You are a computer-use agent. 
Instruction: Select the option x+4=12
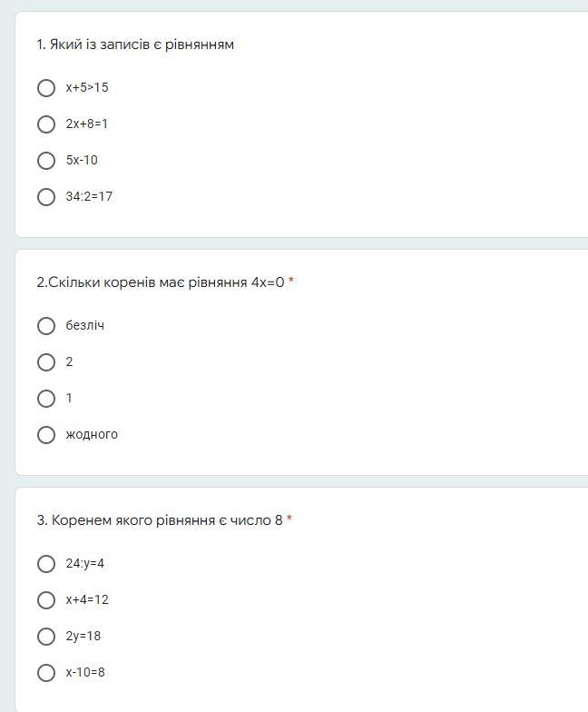[x=45, y=599]
